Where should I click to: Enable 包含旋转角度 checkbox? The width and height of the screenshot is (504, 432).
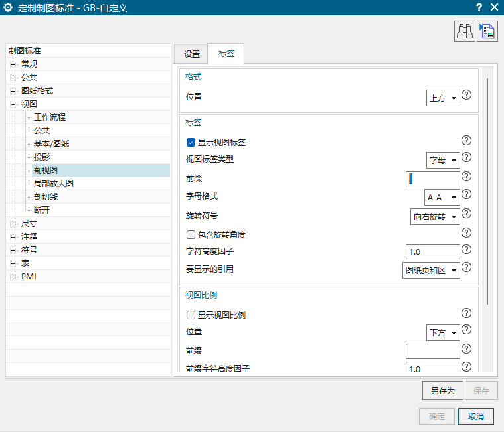191,235
